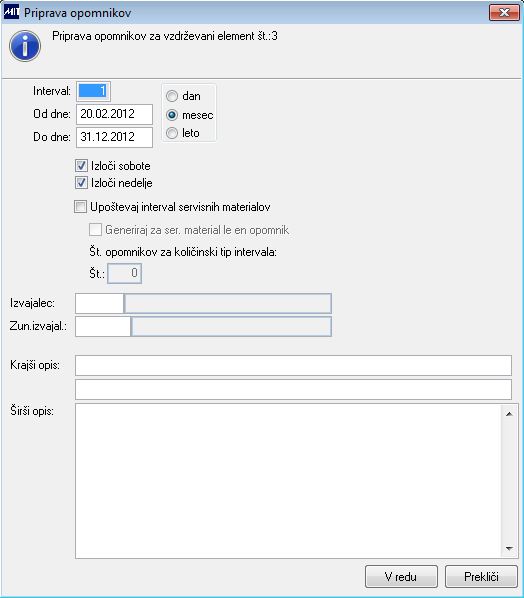524x598 pixels.
Task: Uncheck Izloči sobote checkbox
Action: (x=81, y=166)
